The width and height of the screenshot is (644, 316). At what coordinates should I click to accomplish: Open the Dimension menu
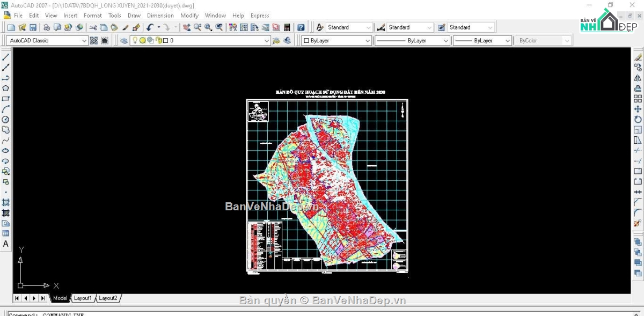coord(160,16)
